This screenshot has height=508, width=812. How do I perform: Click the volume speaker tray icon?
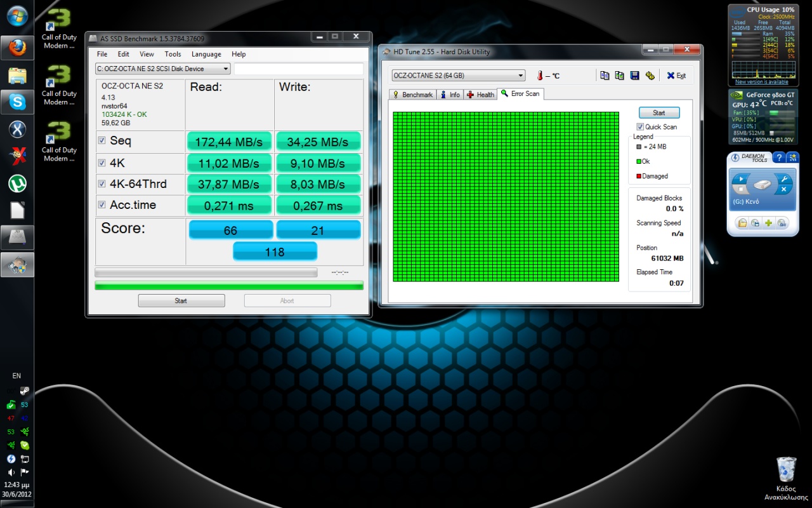[x=11, y=472]
